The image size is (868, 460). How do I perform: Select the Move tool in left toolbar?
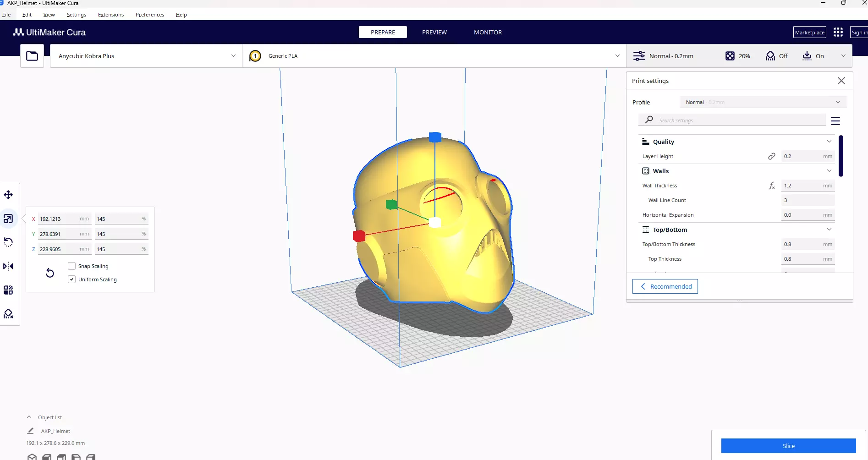click(x=8, y=195)
